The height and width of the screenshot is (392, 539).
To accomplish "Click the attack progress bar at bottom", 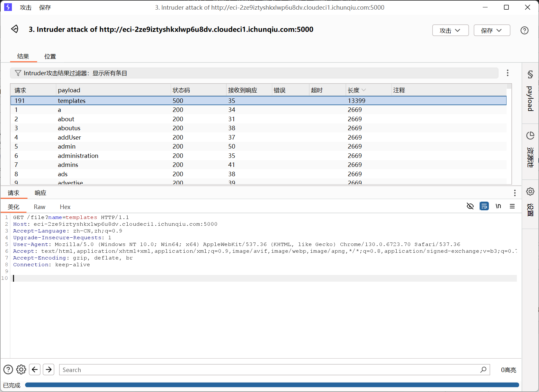I will click(x=272, y=385).
